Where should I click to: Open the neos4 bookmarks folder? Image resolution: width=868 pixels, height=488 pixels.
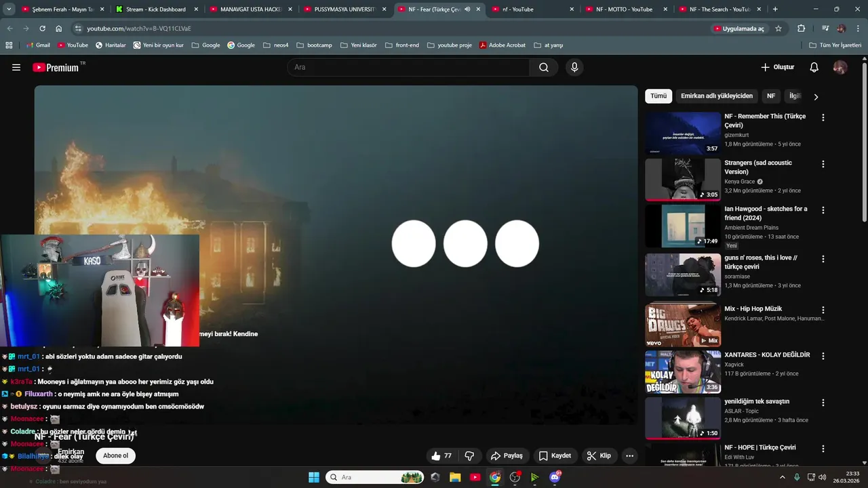pyautogui.click(x=276, y=45)
